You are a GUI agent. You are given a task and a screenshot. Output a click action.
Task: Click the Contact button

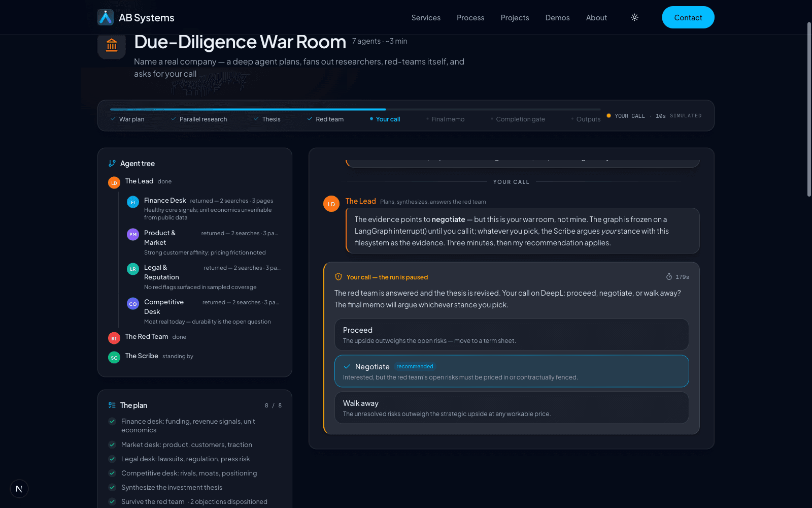(688, 17)
